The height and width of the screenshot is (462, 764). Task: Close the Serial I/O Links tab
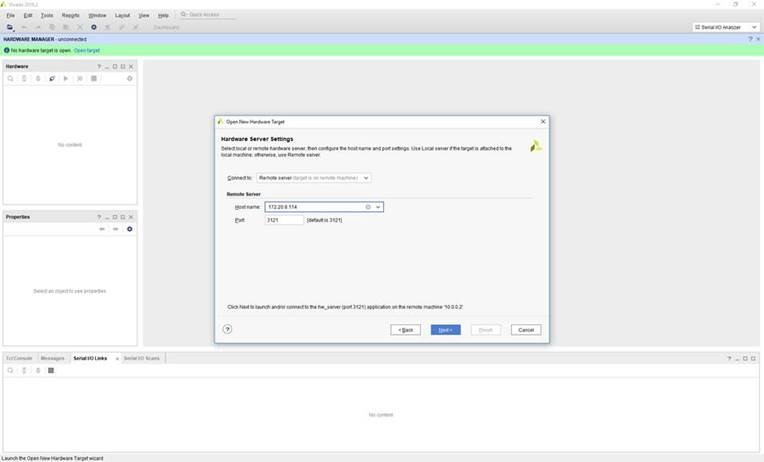(117, 359)
